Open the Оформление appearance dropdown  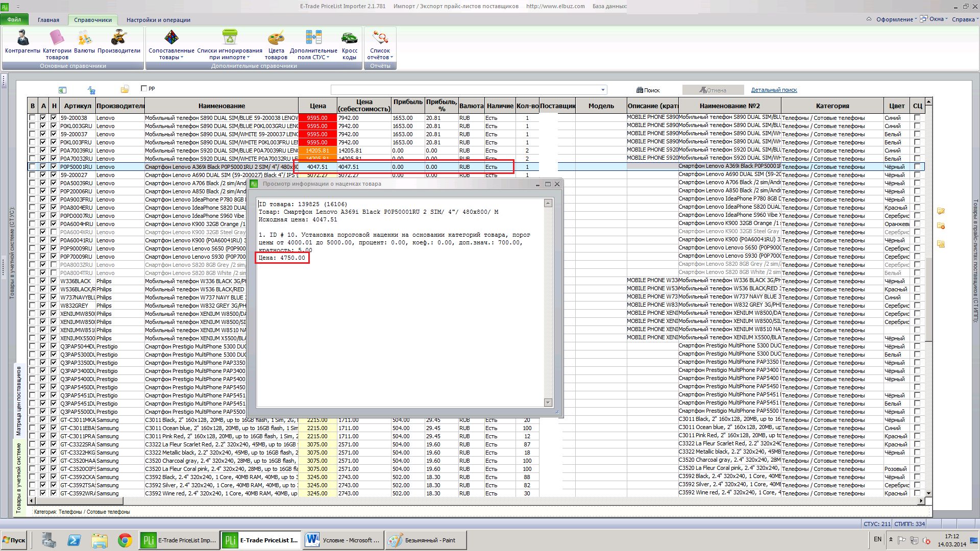pos(896,19)
